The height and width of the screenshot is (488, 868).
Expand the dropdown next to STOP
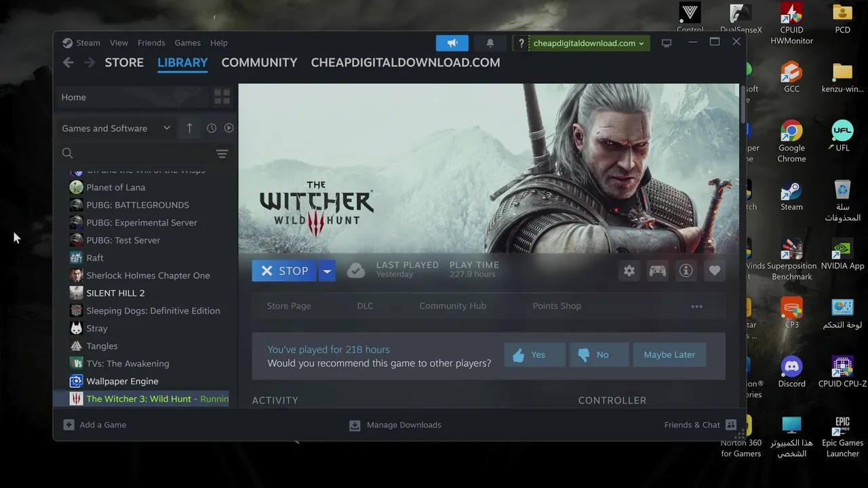[x=327, y=271]
